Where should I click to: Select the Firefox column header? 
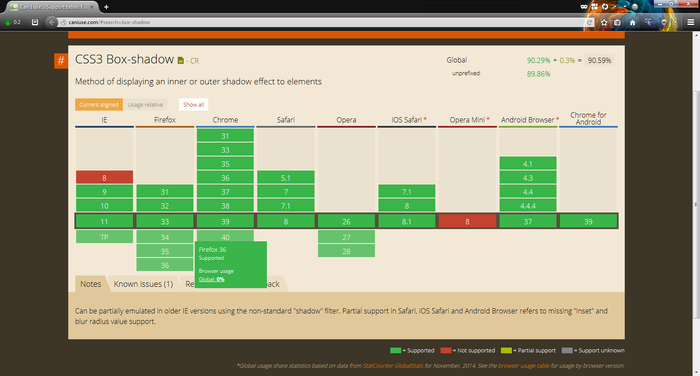[165, 120]
